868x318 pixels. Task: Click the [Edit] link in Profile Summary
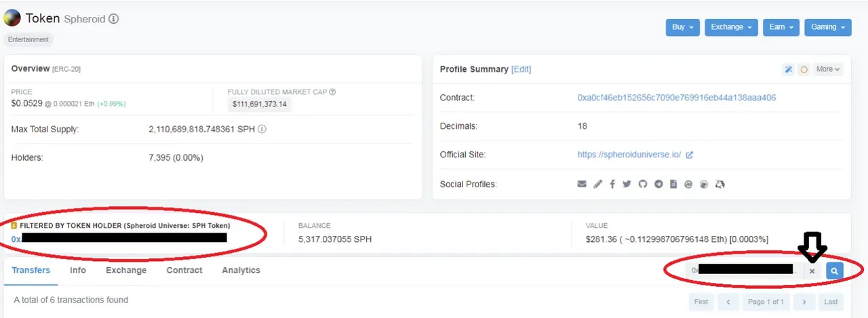(x=521, y=69)
